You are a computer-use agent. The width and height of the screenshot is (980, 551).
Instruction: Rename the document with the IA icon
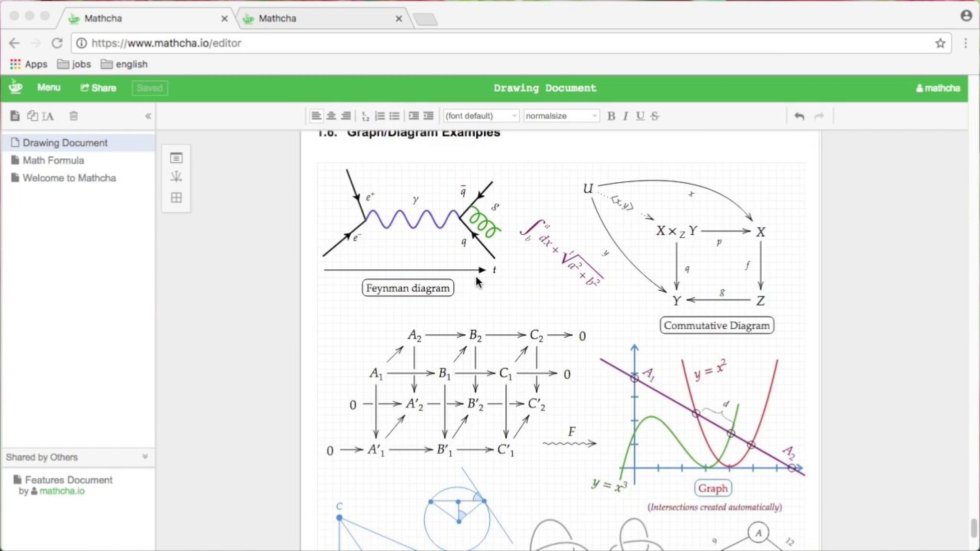point(48,116)
